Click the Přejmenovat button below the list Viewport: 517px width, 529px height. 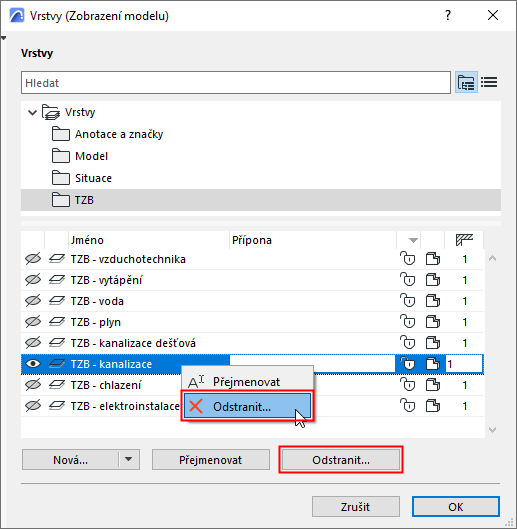(x=211, y=460)
